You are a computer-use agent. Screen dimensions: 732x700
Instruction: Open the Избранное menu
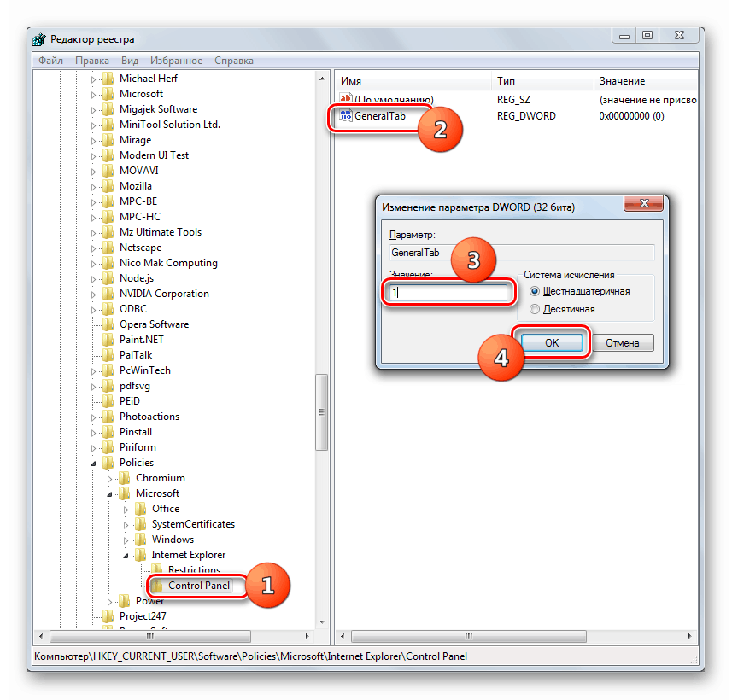coord(176,61)
